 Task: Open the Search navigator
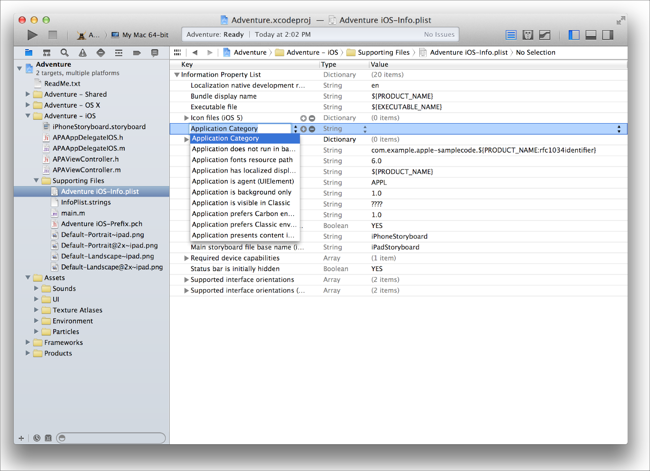point(64,53)
